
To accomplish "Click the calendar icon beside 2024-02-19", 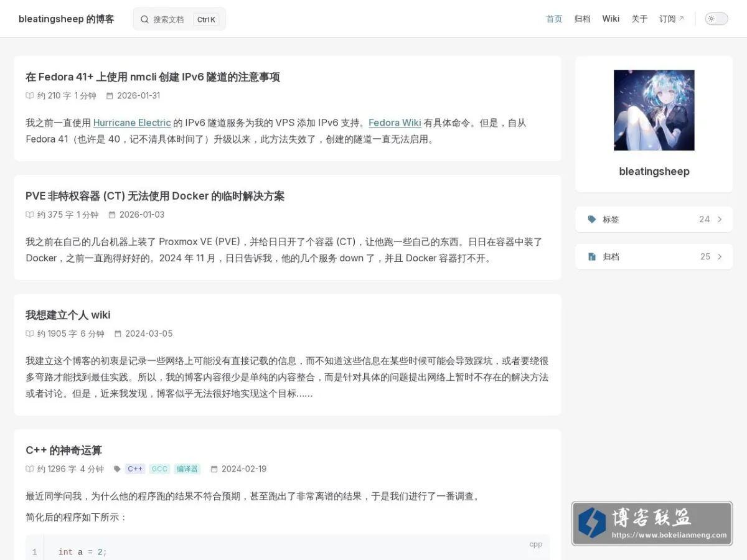I will coord(214,469).
